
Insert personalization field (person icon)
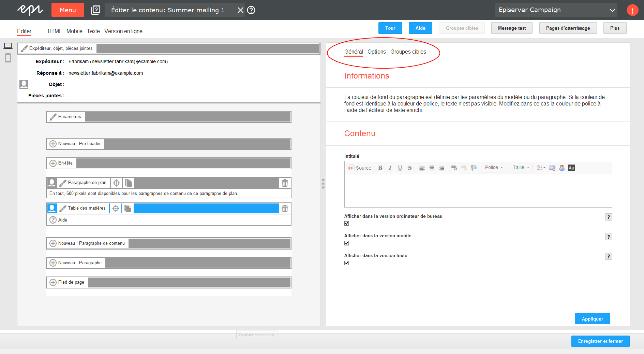pos(562,168)
